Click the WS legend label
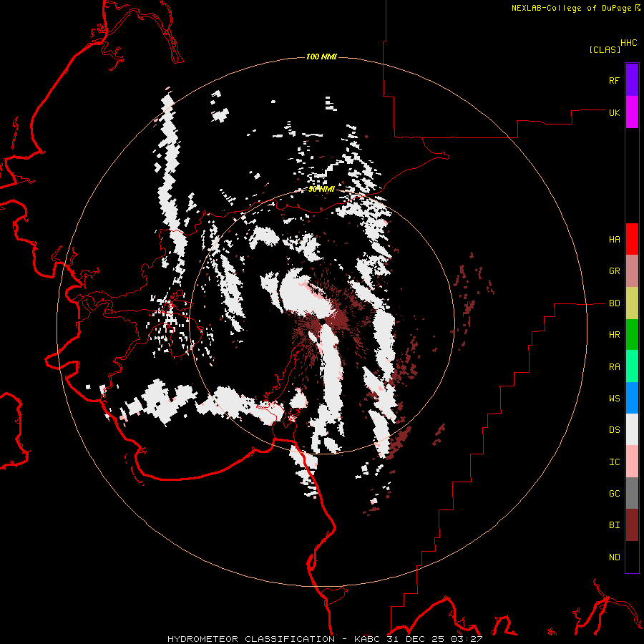 (x=614, y=399)
